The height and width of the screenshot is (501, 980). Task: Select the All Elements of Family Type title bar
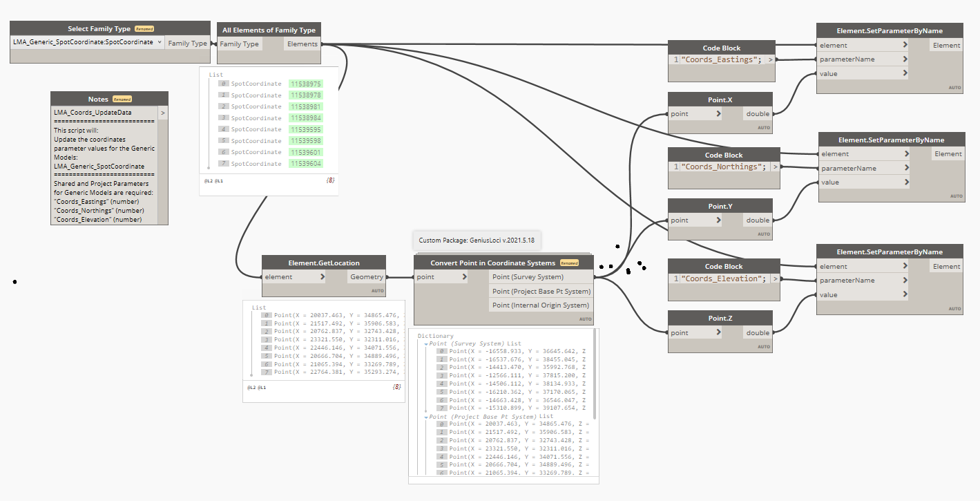[269, 30]
